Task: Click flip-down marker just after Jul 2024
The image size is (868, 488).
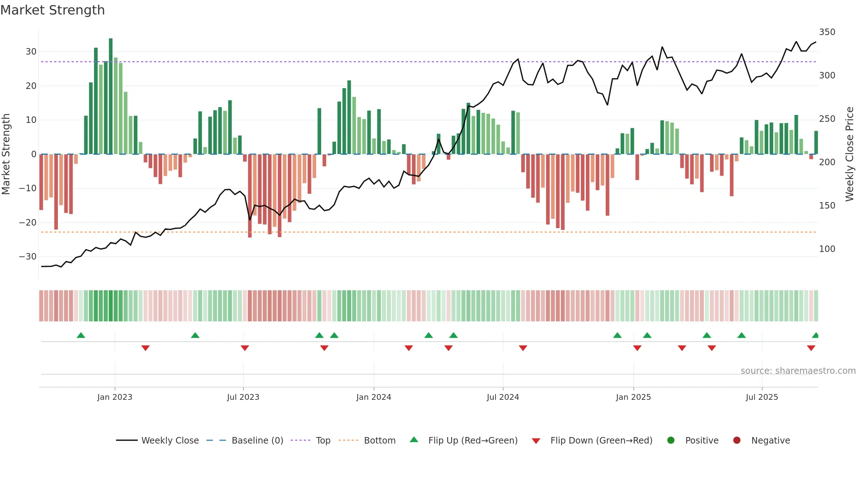Action: pyautogui.click(x=523, y=348)
